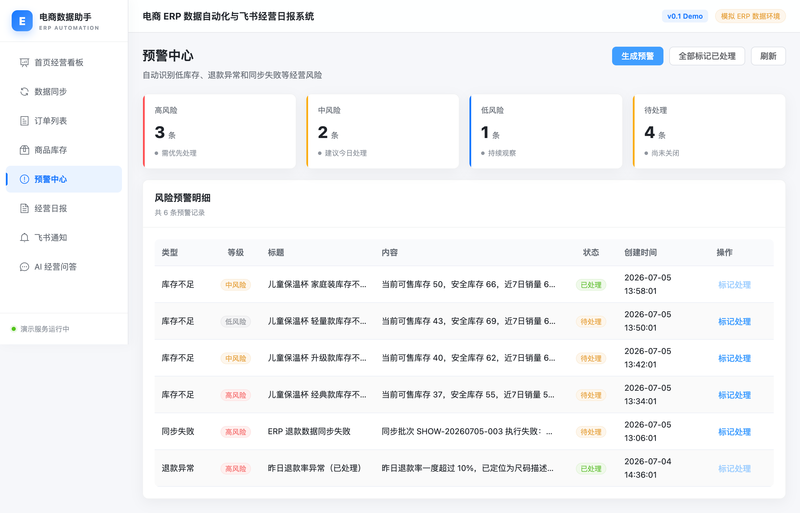Click 已处理 status in 家庭装 row

click(x=591, y=285)
